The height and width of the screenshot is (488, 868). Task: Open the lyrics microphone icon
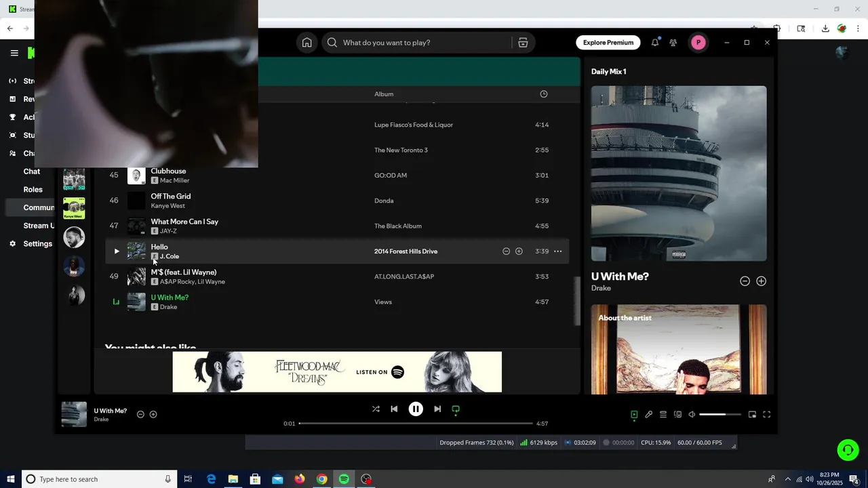[648, 415]
